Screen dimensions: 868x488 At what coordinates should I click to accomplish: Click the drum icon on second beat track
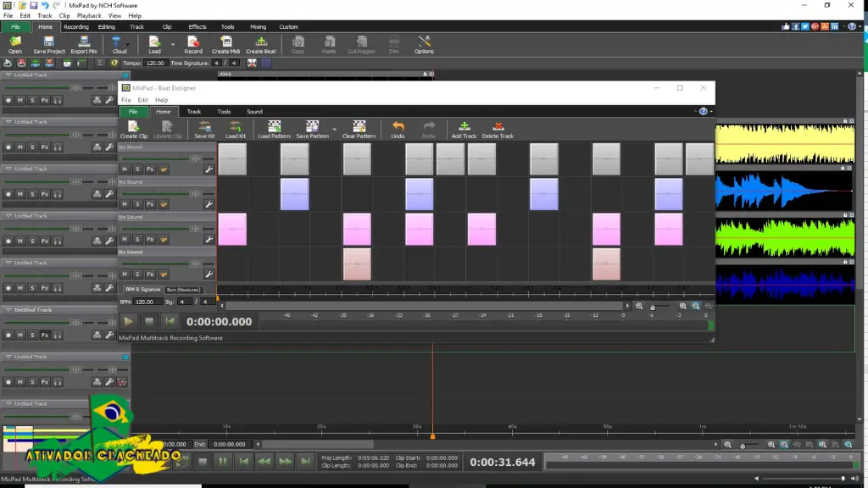tap(164, 204)
